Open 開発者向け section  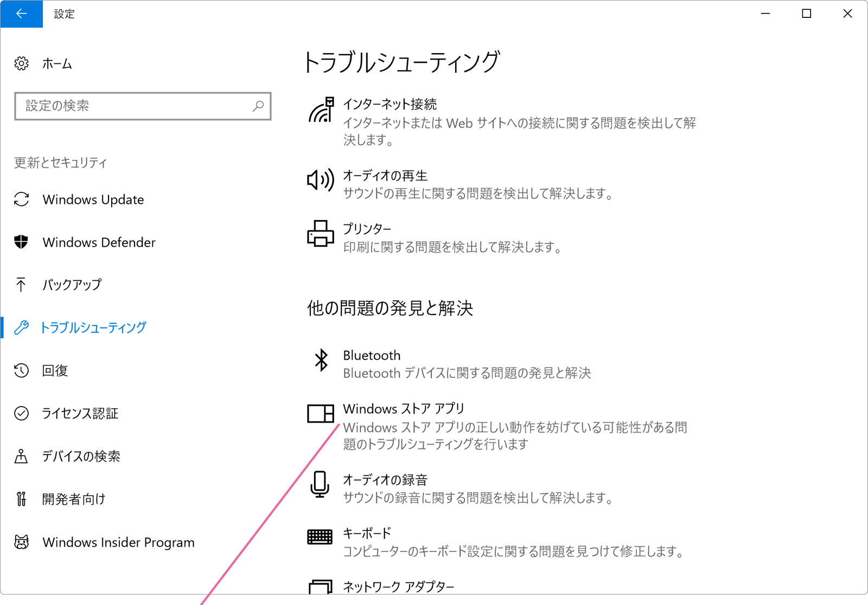pos(74,499)
